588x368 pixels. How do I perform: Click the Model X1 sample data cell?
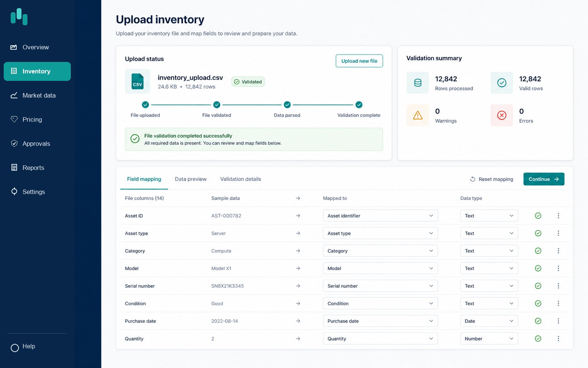pos(221,268)
